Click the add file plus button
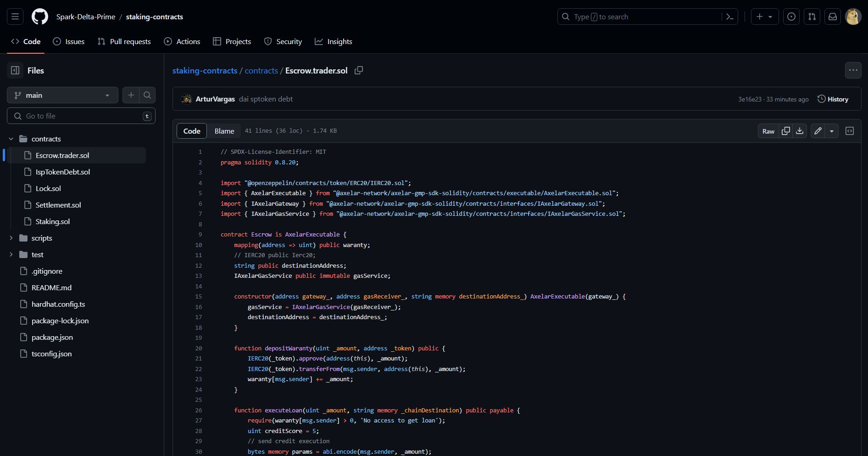This screenshot has height=456, width=868. (x=131, y=95)
